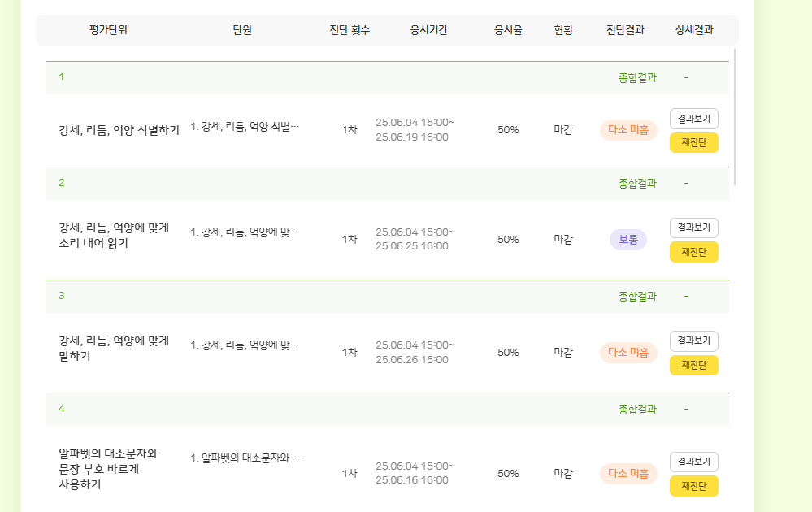
Task: Click the 다소 미흡 badge for 식별하기 row
Action: click(x=628, y=130)
